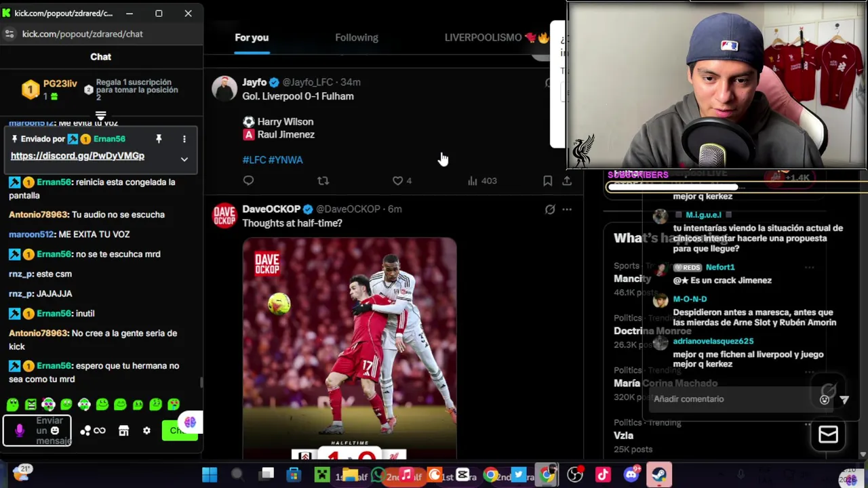Open Apple Music from taskbar
868x488 pixels.
pos(406,475)
